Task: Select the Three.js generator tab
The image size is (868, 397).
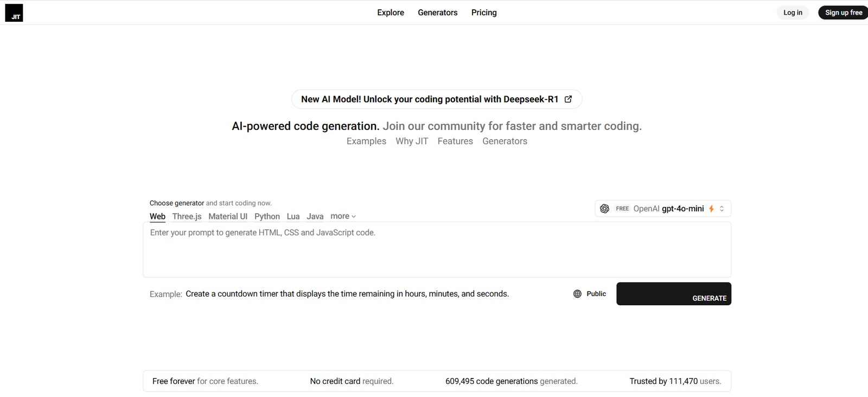Action: point(187,216)
